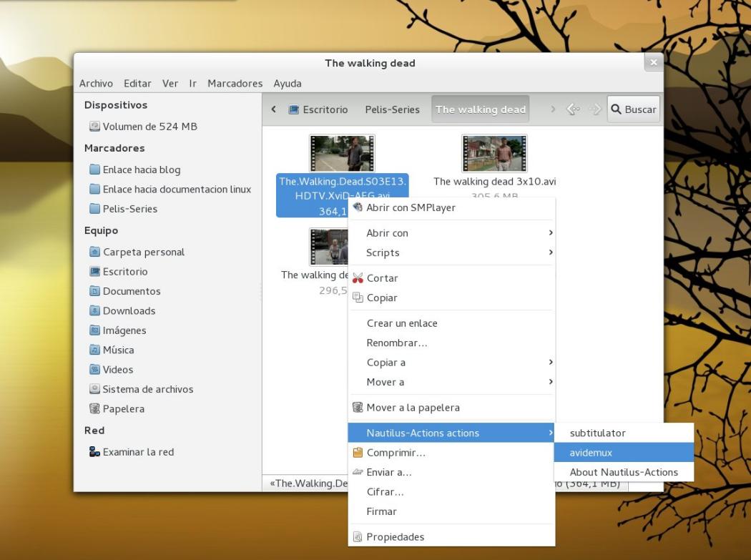Click the trash icon beside Mover a la papelera
Viewport: 751px width, 560px height.
click(358, 408)
